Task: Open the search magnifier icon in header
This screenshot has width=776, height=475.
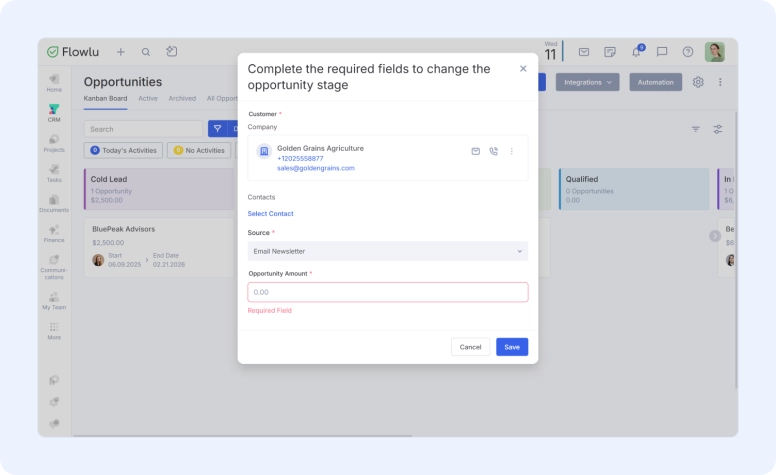Action: 146,52
